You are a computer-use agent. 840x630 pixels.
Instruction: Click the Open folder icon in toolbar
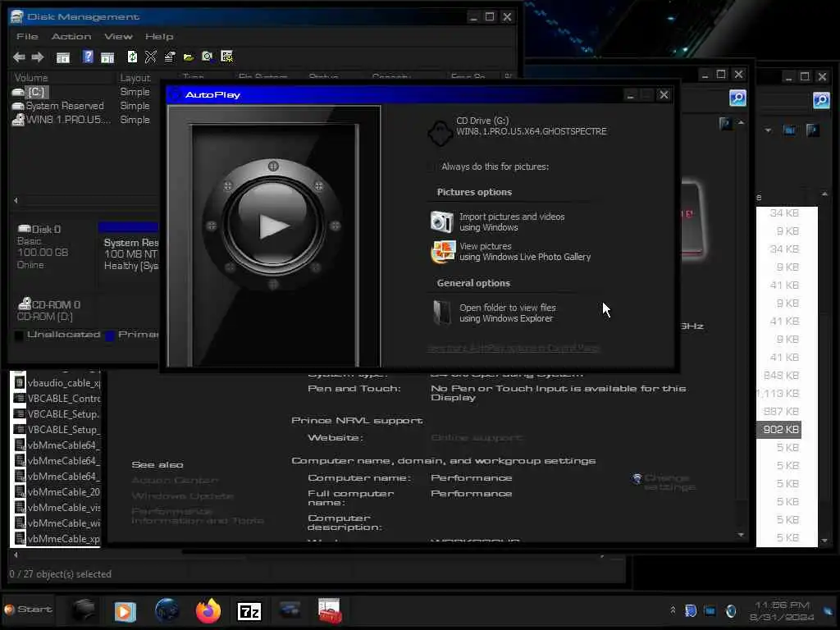(189, 57)
